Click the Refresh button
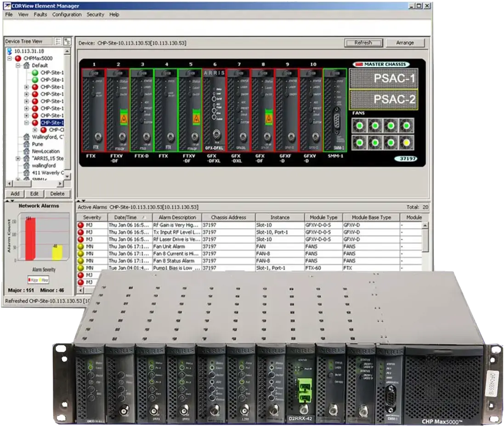 coord(363,43)
